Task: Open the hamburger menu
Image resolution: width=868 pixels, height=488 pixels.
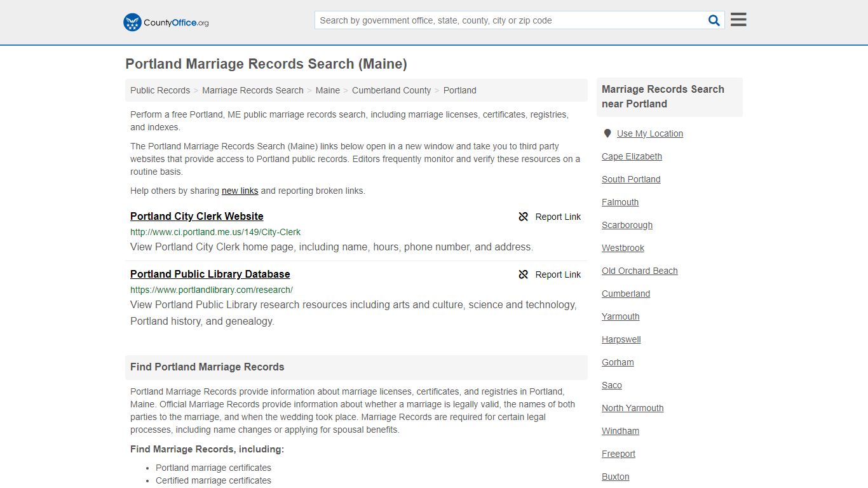Action: pyautogui.click(x=738, y=20)
